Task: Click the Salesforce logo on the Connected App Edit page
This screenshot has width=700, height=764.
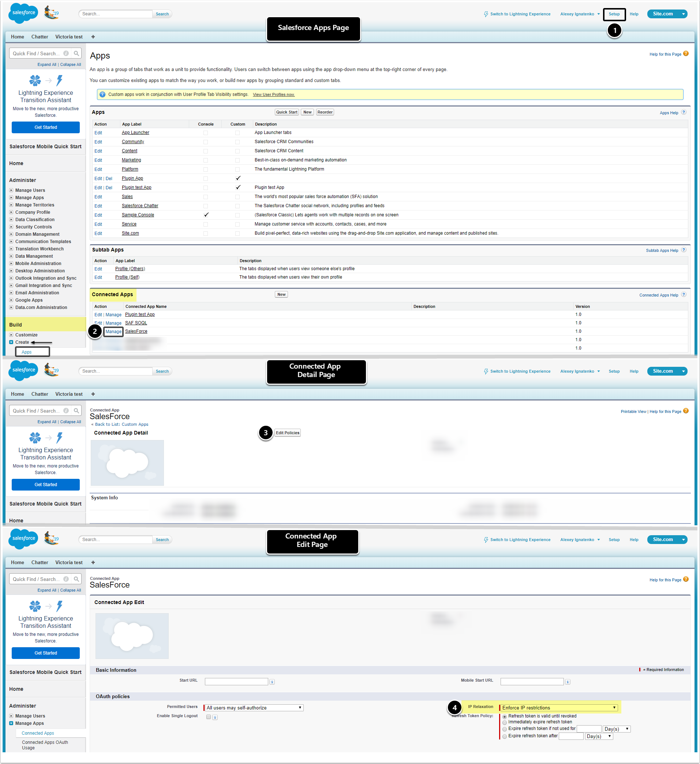Action: click(x=23, y=538)
